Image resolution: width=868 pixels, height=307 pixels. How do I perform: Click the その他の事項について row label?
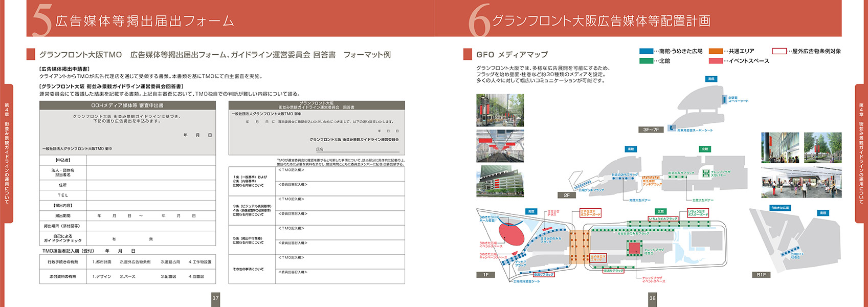pyautogui.click(x=249, y=269)
